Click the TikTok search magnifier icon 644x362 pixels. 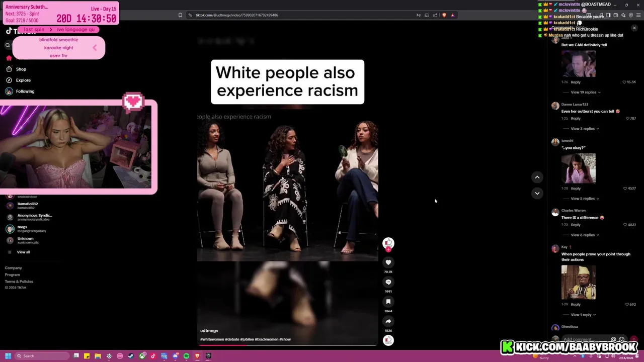[8, 45]
